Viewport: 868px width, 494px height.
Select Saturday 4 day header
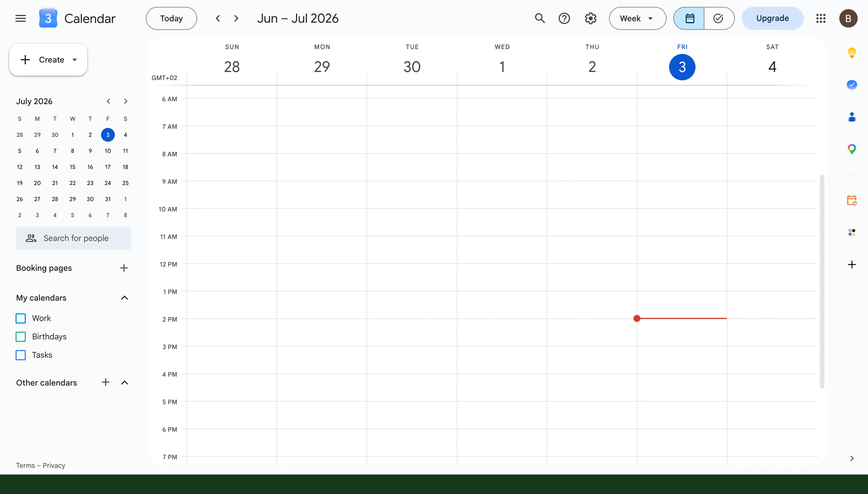tap(772, 67)
